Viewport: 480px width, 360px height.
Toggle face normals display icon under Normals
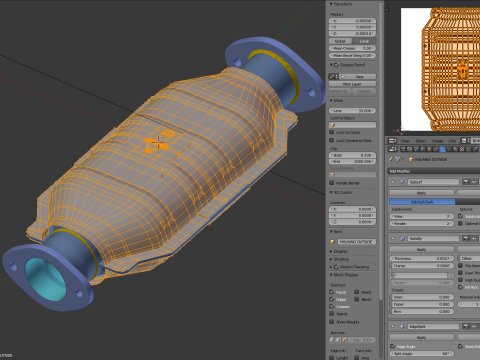[344, 340]
